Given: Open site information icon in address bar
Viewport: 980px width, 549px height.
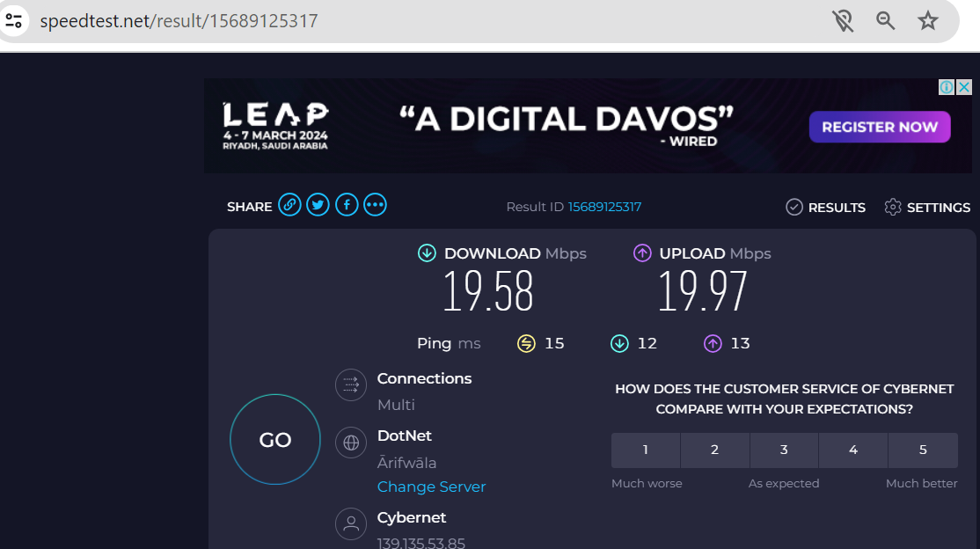Looking at the screenshot, I should pos(13,20).
